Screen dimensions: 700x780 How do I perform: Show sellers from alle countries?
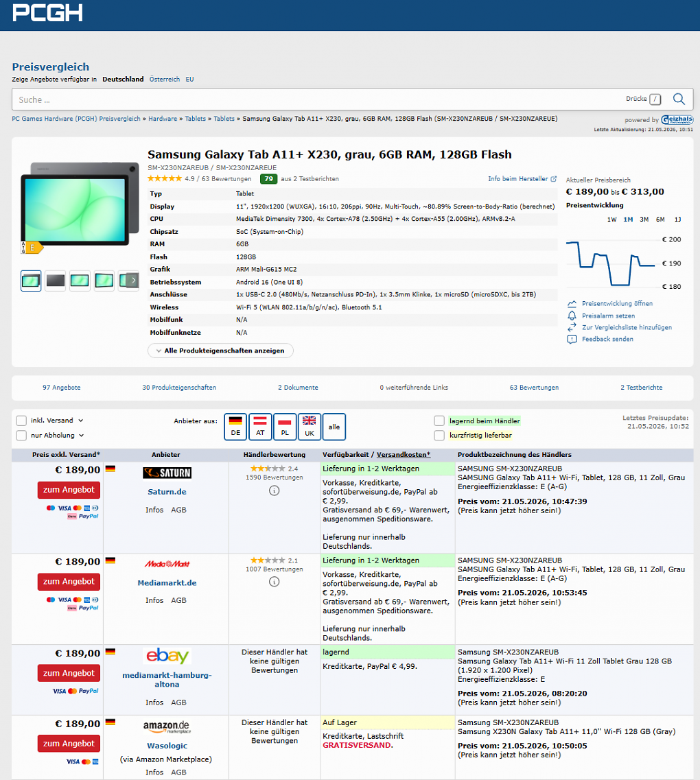pyautogui.click(x=334, y=427)
